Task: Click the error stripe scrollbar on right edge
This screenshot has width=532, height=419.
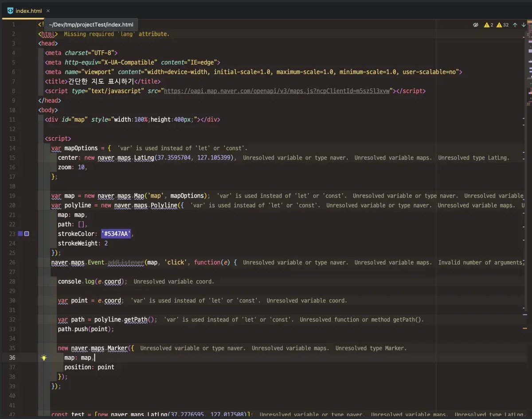Action: (x=528, y=177)
